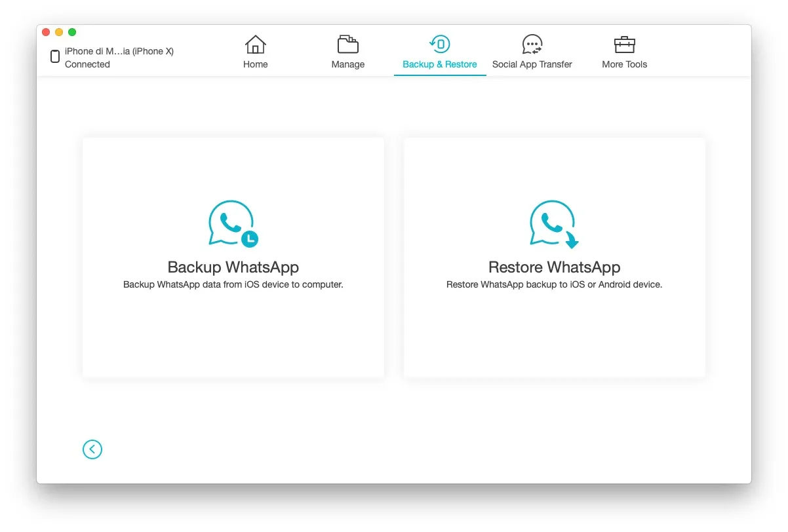This screenshot has height=532, width=788.
Task: Click the Connected status label
Action: click(87, 64)
